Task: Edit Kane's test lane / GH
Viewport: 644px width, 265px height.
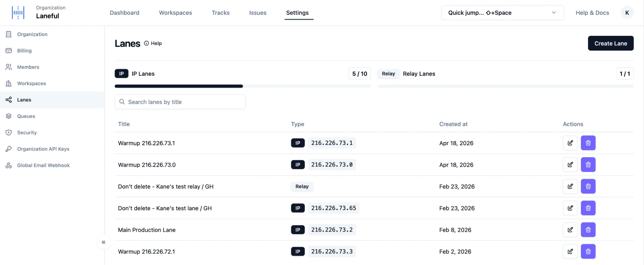Action: [x=570, y=208]
